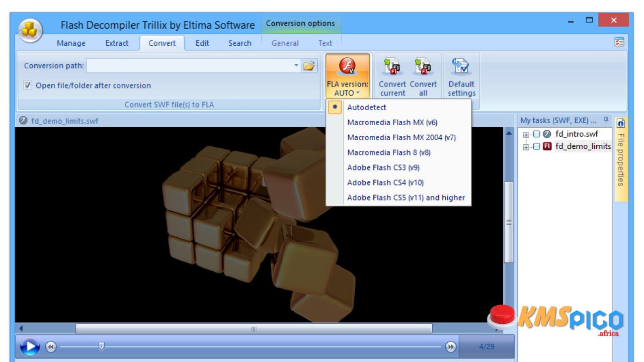Expand the fd_demo_limits tree node
644x362 pixels.
(526, 146)
